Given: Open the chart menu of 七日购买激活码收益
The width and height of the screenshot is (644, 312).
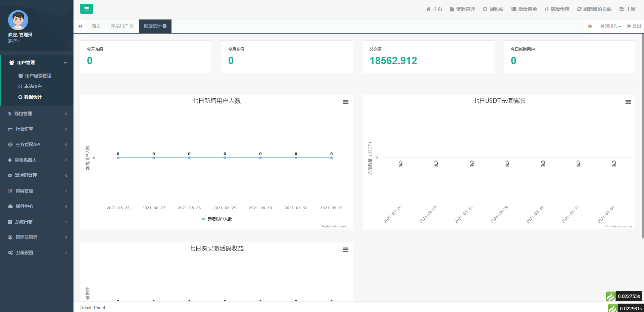Looking at the screenshot, I should pos(345,250).
